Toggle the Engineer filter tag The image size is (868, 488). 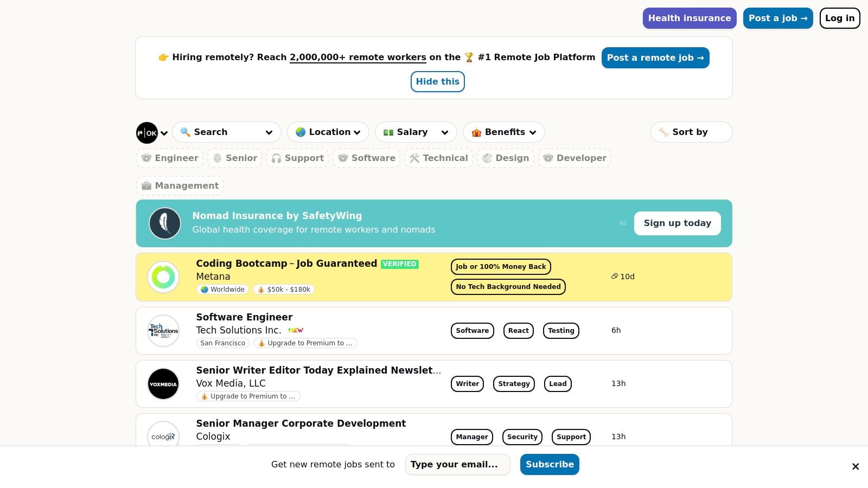click(x=170, y=158)
